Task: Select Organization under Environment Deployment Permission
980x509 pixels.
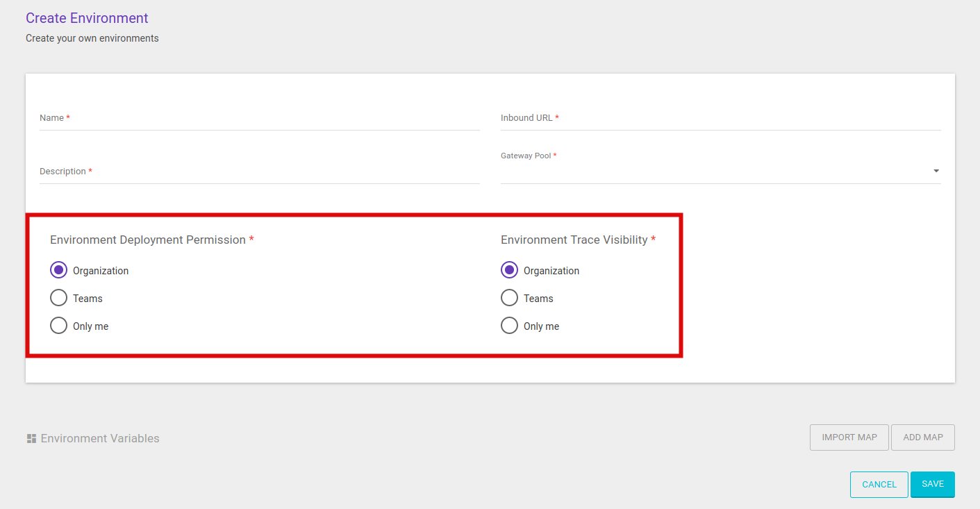Action: coord(59,270)
